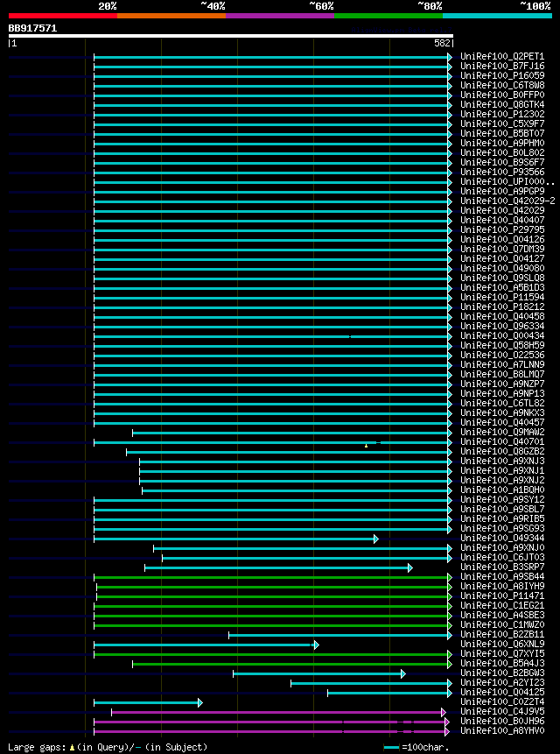Select the UniRef100_Q8GZB2 entry
Screen dimensions: 560x754
tap(502, 451)
